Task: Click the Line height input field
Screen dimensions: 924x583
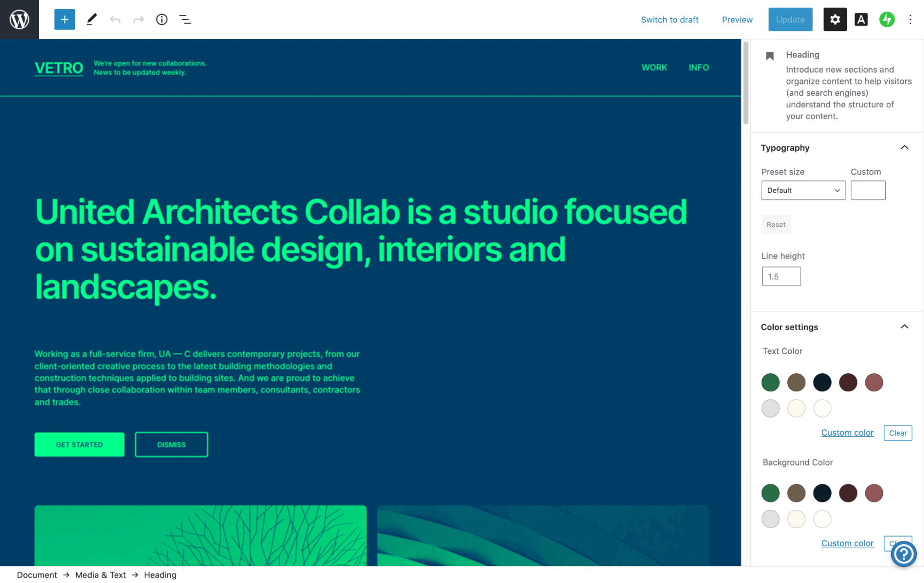Action: (x=781, y=276)
